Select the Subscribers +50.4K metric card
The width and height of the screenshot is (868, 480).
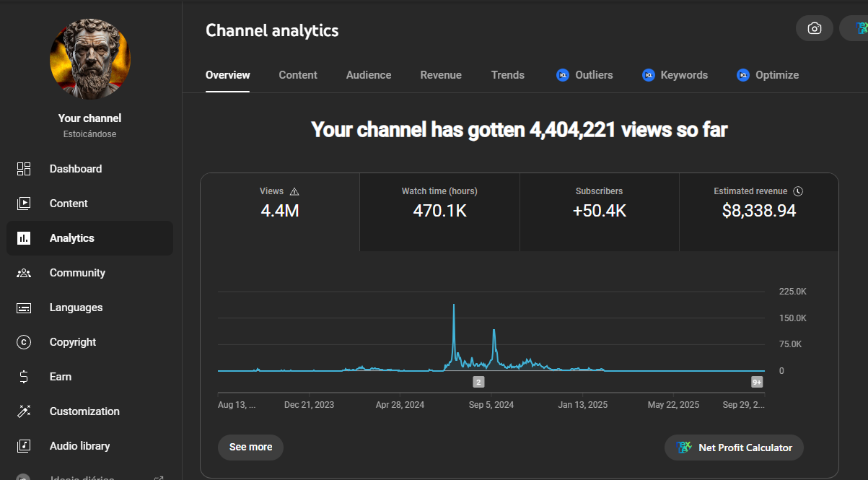pyautogui.click(x=600, y=212)
